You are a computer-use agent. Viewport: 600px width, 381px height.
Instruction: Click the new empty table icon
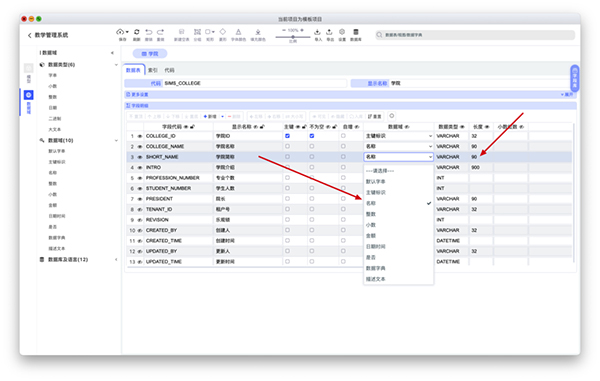[x=181, y=32]
